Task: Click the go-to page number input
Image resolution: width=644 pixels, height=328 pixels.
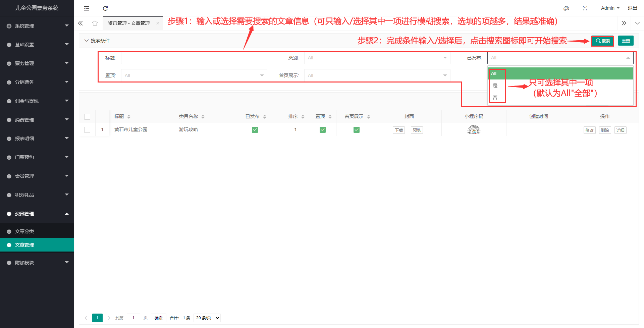Action: coord(133,318)
